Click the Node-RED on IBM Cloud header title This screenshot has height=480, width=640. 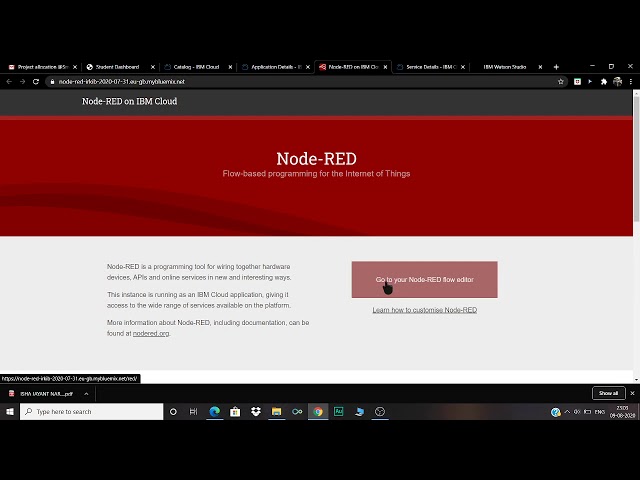[129, 101]
